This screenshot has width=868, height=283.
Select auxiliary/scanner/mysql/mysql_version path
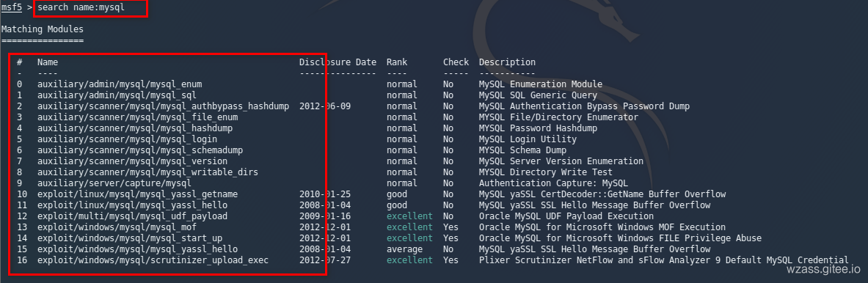pos(132,161)
